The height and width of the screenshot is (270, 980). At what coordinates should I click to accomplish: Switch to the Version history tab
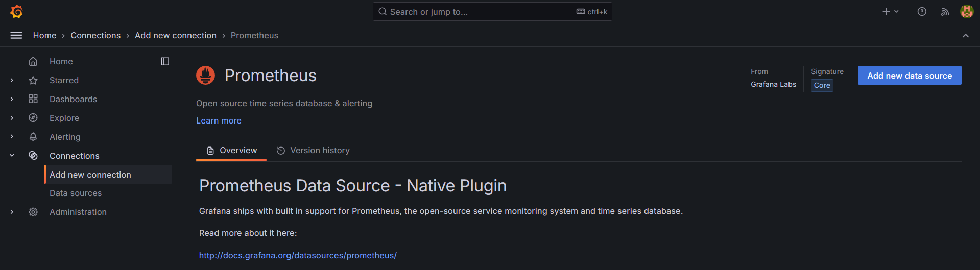click(x=313, y=151)
